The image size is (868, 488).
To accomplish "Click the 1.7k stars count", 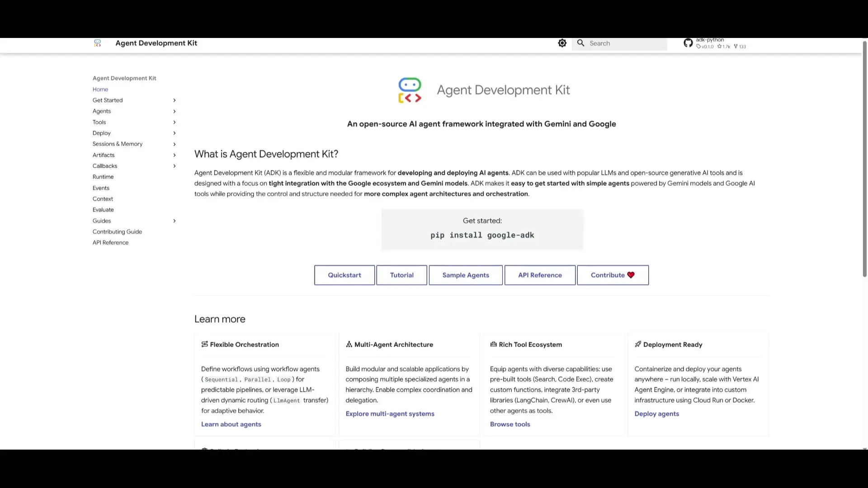I will coord(724,47).
